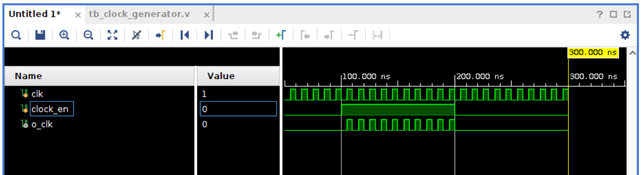Click the Search magnifier icon in the toolbar

(x=16, y=35)
